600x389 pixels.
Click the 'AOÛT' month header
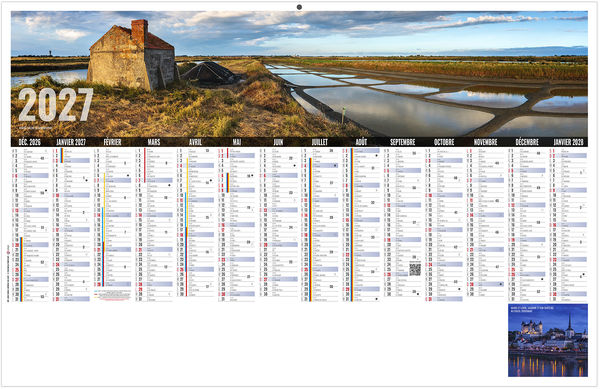pyautogui.click(x=361, y=142)
